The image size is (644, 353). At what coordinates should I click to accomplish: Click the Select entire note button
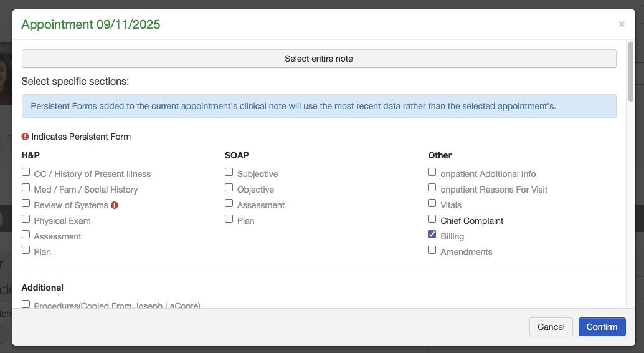point(319,59)
